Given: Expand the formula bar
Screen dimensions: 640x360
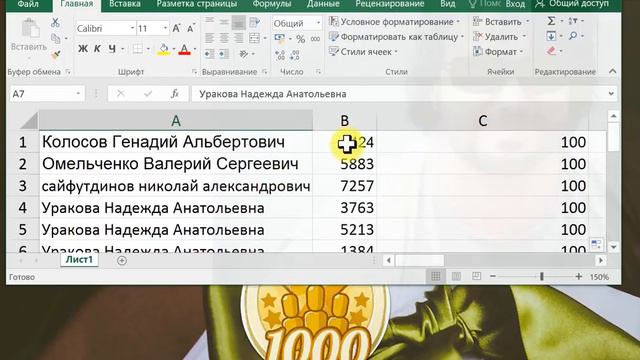Looking at the screenshot, I should pos(611,94).
